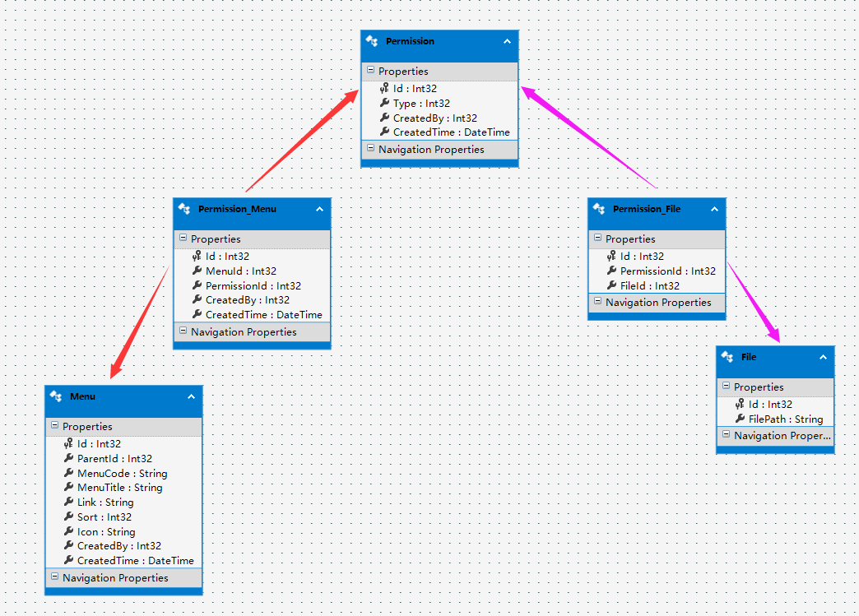Collapse Navigation Properties in the Permission_Menu entity

click(x=183, y=331)
